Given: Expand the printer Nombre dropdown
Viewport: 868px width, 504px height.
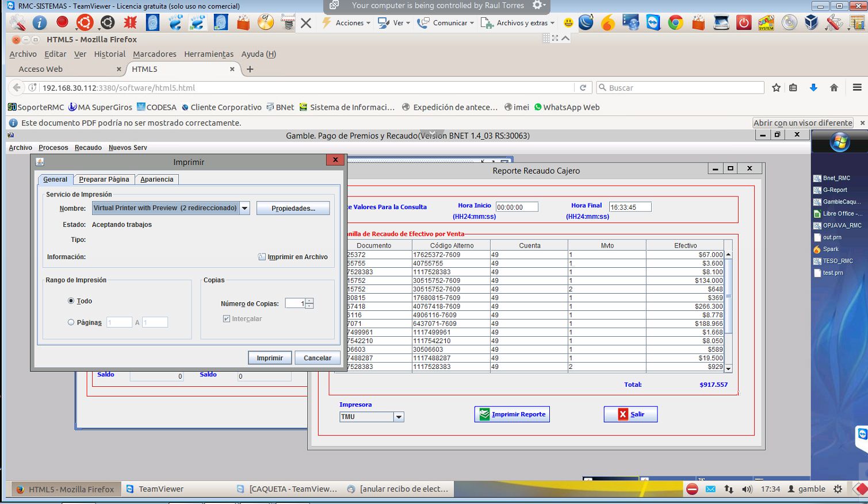Looking at the screenshot, I should point(245,208).
